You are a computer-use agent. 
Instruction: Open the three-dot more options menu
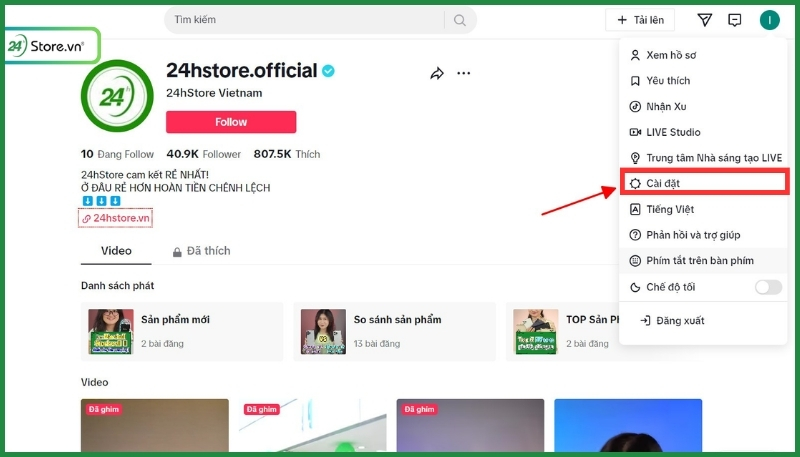pos(464,73)
